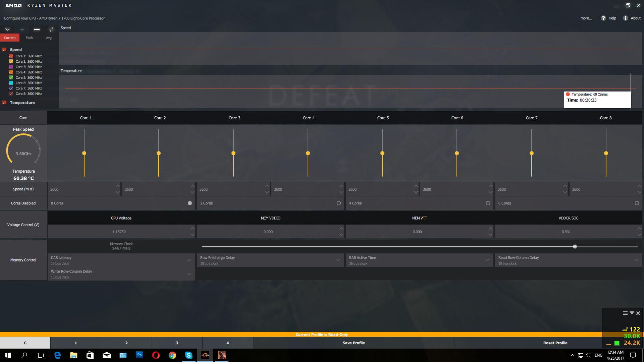This screenshot has width=644, height=362.
Task: Select the 4 Cores disabled radio button
Action: [x=488, y=203]
